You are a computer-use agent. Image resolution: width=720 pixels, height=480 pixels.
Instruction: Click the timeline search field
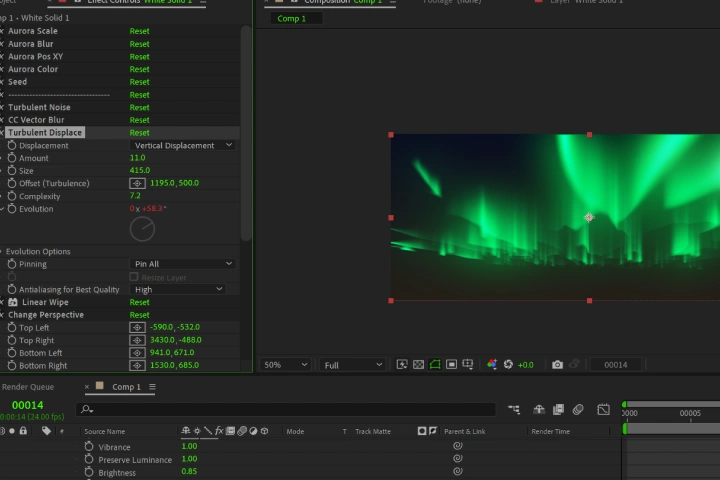coord(286,409)
